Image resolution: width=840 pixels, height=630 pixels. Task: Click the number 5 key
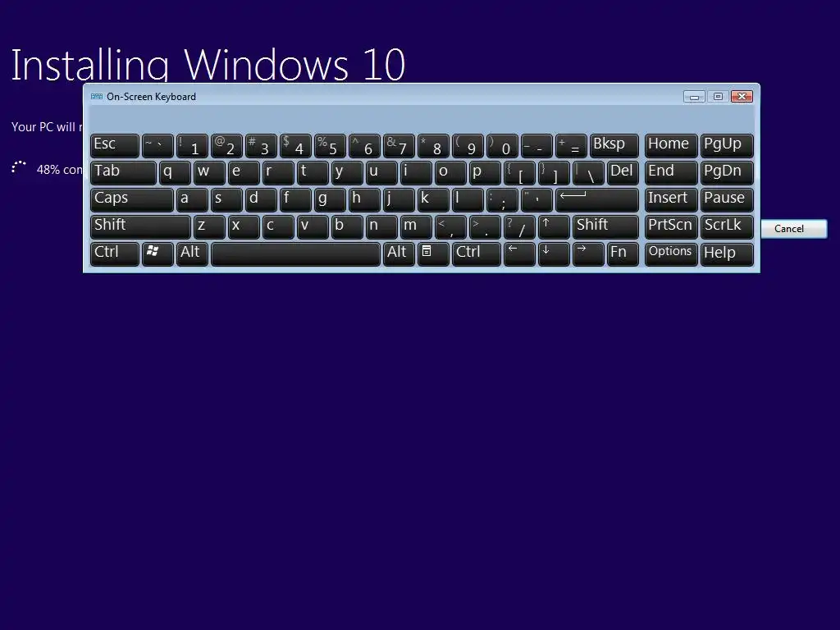click(330, 146)
